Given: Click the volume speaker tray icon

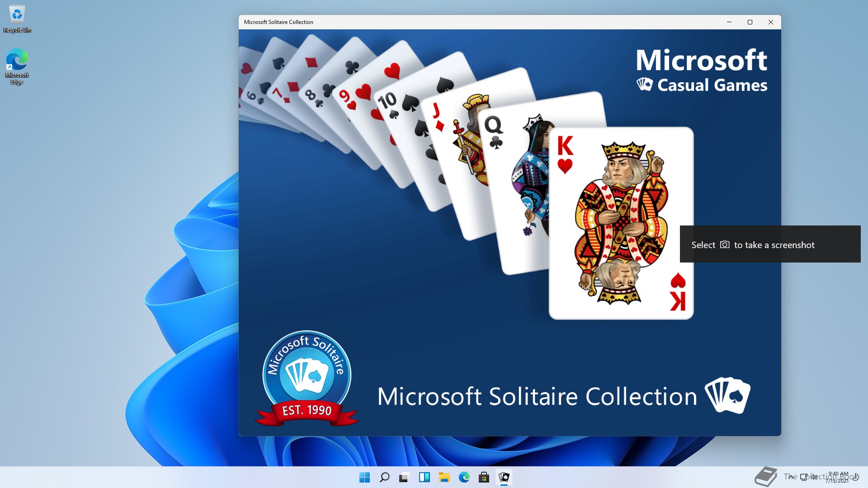Looking at the screenshot, I should tap(814, 477).
